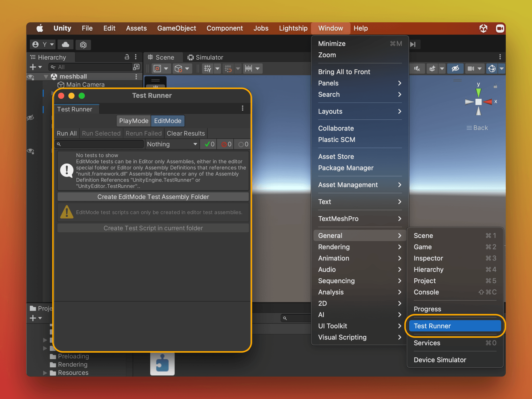Open the grid settings icon in Scene toolbar
This screenshot has width=532, height=399.
pos(208,69)
